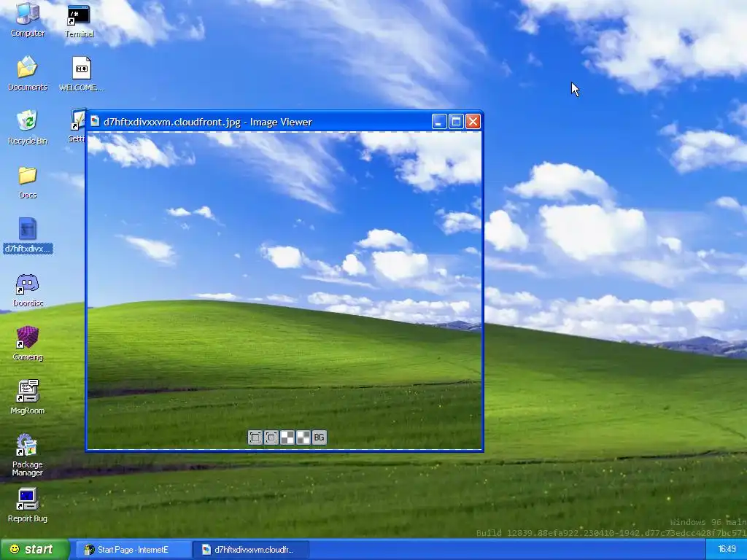Screen dimensions: 747x560
Task: Minimize the Image Viewer window
Action: [439, 122]
